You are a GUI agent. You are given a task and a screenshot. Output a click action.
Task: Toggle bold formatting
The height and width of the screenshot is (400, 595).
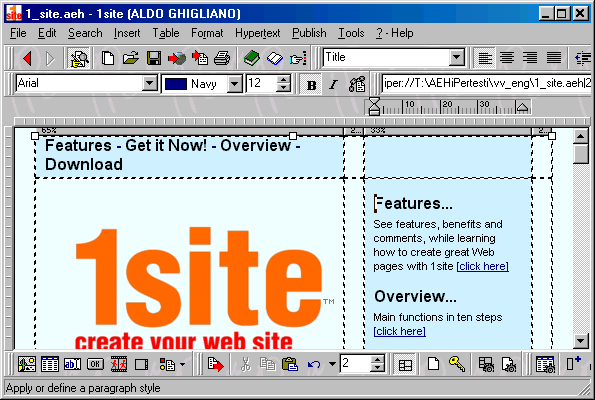pyautogui.click(x=312, y=85)
